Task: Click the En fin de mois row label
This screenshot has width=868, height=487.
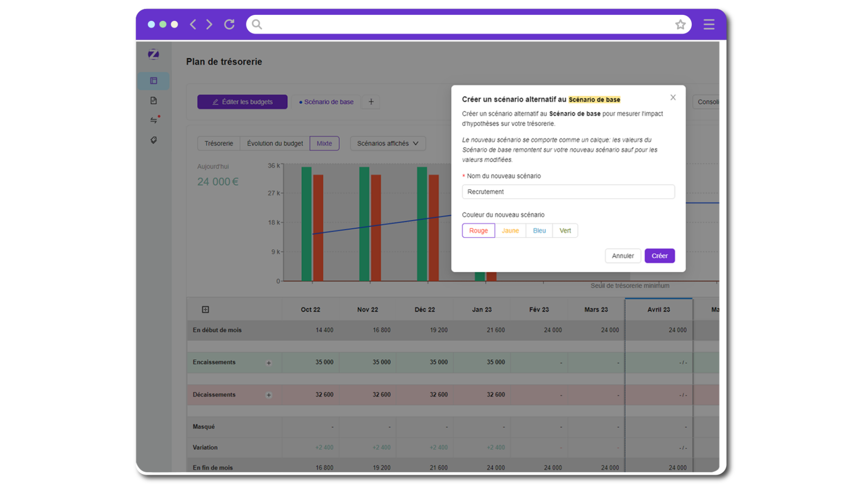Action: click(213, 468)
